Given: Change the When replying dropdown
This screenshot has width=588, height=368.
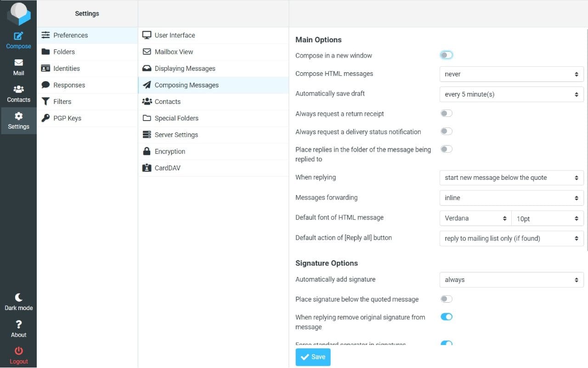Looking at the screenshot, I should click(x=511, y=178).
